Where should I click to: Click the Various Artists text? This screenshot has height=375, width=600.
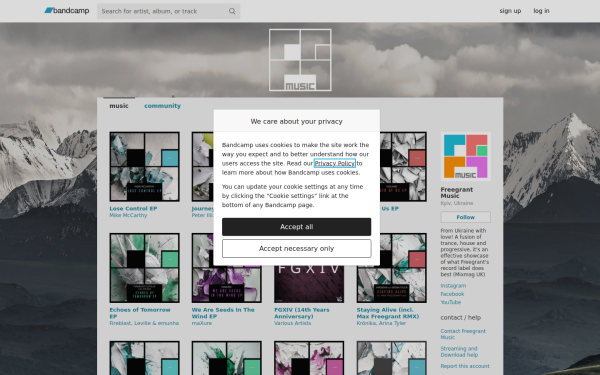click(292, 323)
